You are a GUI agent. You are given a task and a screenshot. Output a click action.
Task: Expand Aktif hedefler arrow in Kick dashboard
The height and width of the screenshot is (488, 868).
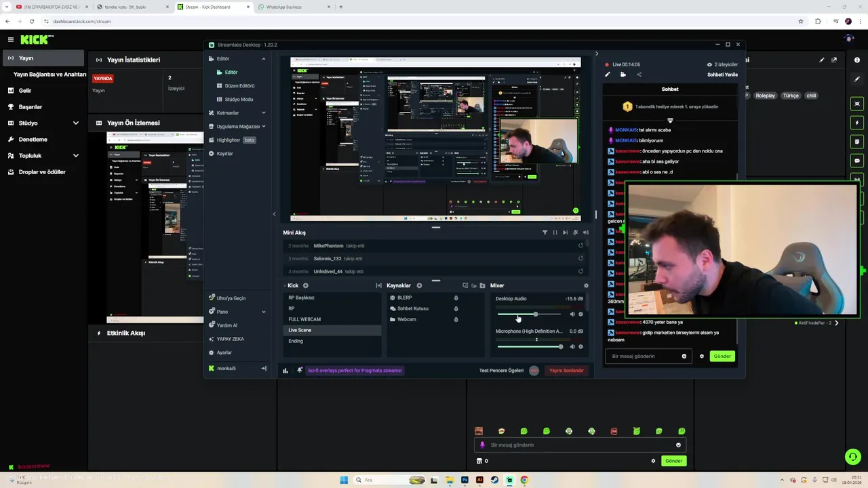836,323
